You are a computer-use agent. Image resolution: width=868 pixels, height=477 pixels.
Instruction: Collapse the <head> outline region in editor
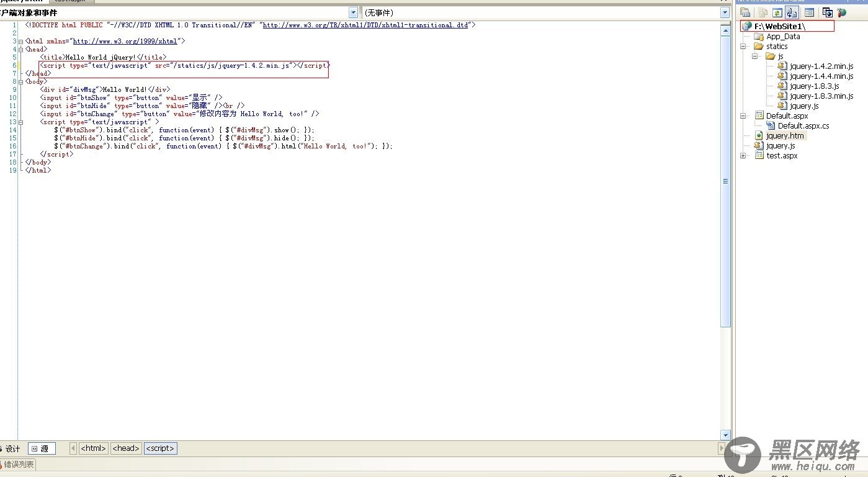(x=22, y=49)
